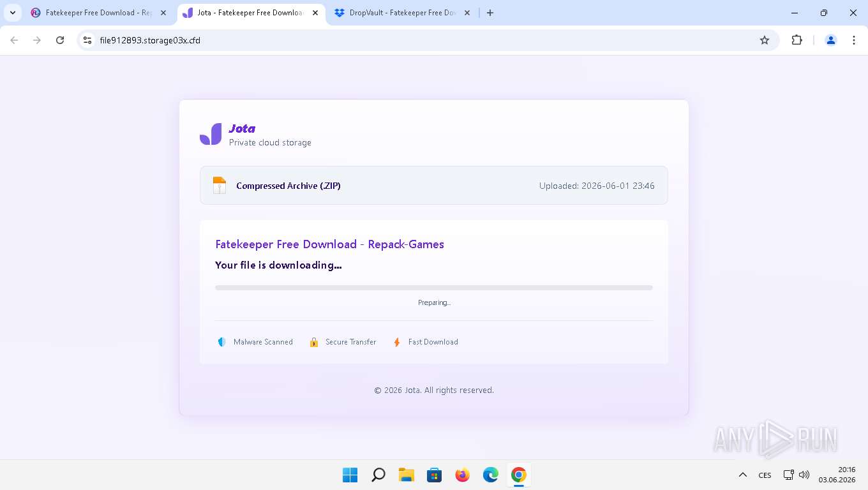Screen dimensions: 868x490
Task: Launch Microsoft Edge from taskbar
Action: [490, 475]
